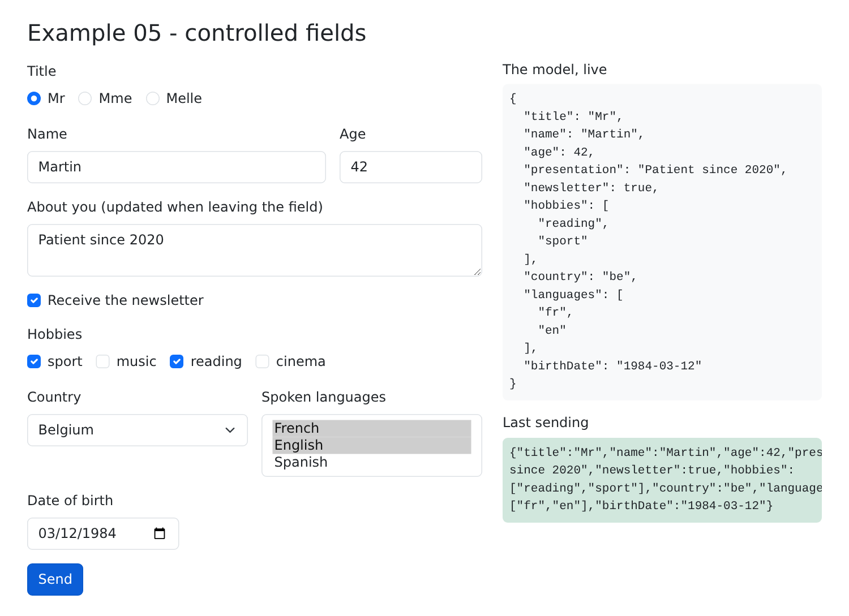This screenshot has width=849, height=616.
Task: Uncheck Receive the newsletter checkbox
Action: [x=34, y=300]
